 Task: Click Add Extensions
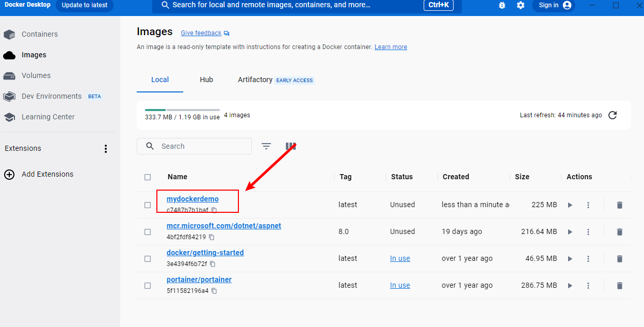click(x=39, y=174)
